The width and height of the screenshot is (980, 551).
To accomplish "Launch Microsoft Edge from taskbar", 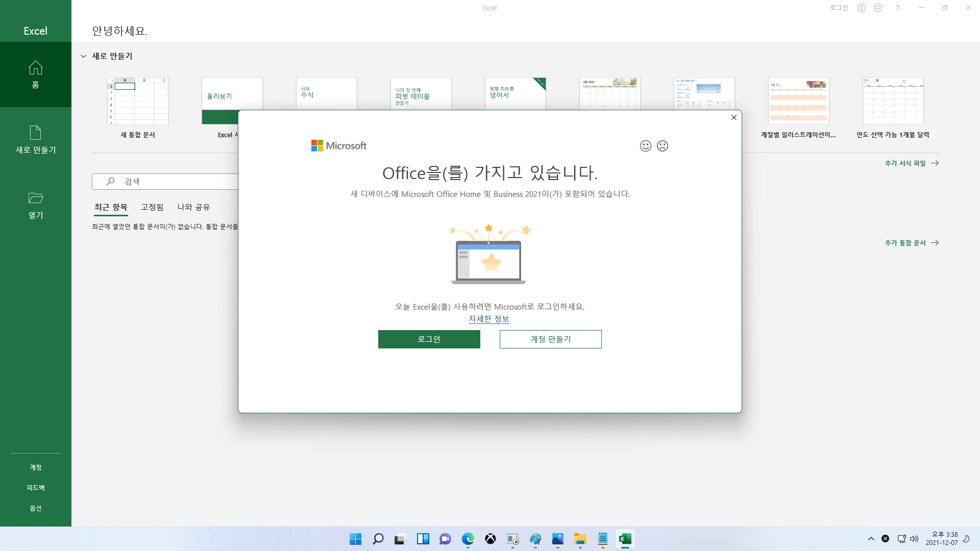I will tap(468, 539).
